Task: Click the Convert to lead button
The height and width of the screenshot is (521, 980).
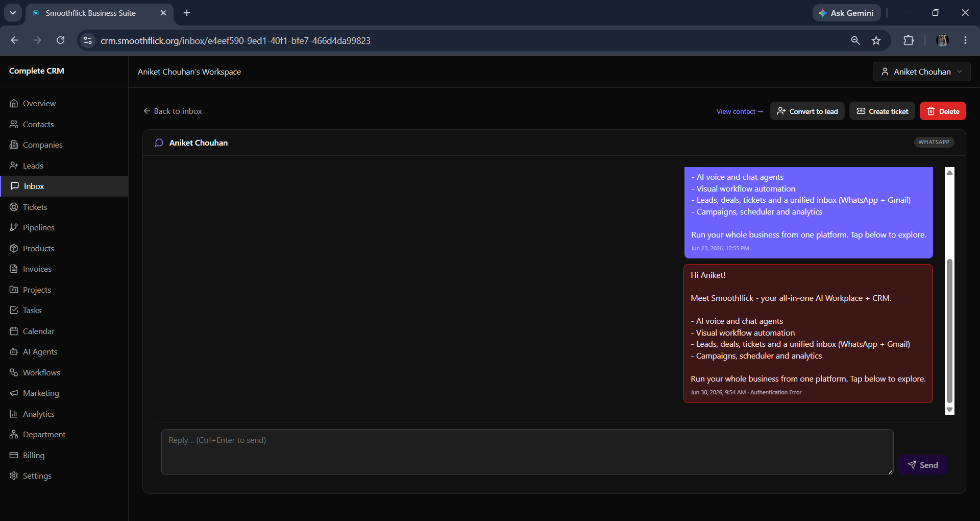Action: [x=807, y=111]
